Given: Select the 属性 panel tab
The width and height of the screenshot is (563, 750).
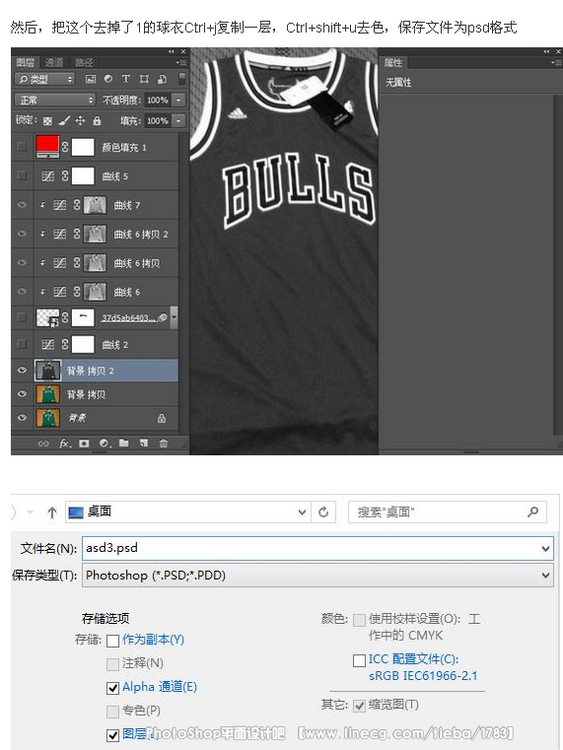Looking at the screenshot, I should point(393,62).
